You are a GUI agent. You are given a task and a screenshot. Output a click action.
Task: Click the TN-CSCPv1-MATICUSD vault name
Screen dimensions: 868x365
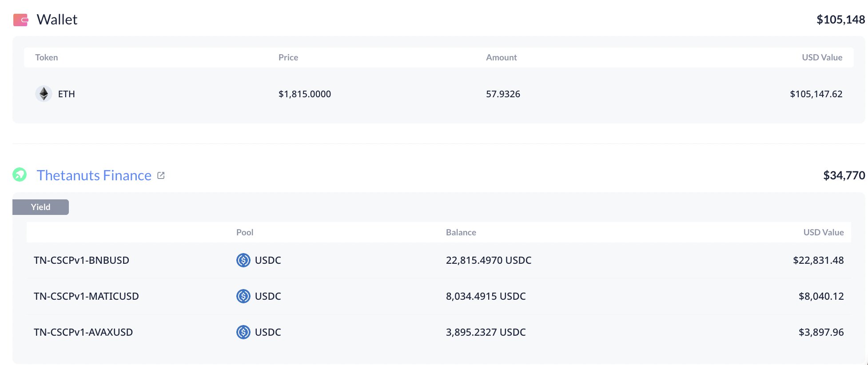86,296
